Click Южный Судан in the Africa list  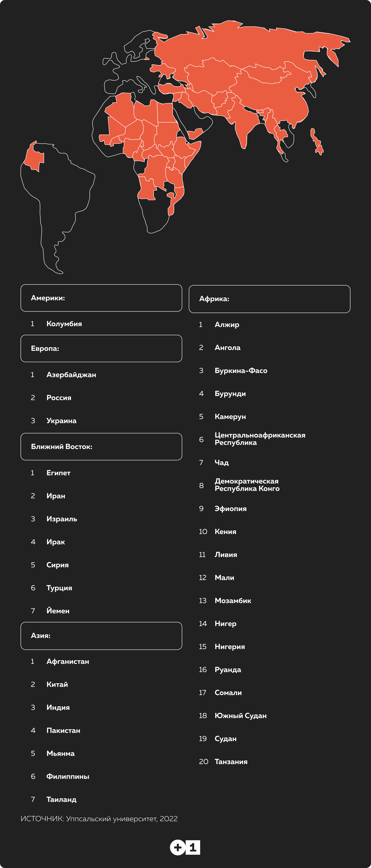pos(240,716)
